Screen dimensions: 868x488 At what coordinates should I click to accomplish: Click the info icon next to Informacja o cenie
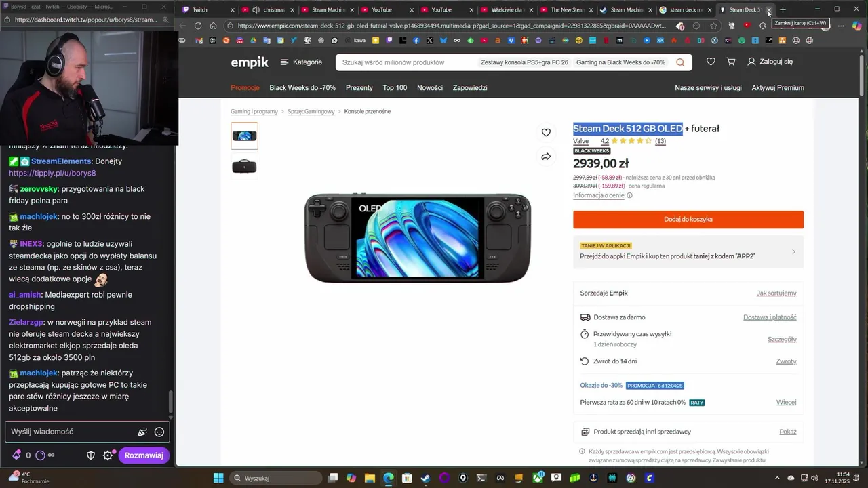point(629,195)
